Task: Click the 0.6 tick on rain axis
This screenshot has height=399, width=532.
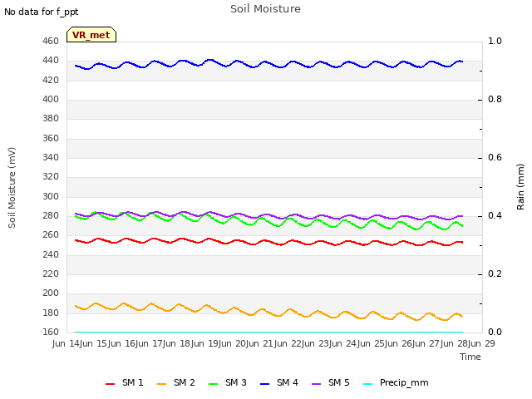Action: (x=495, y=157)
